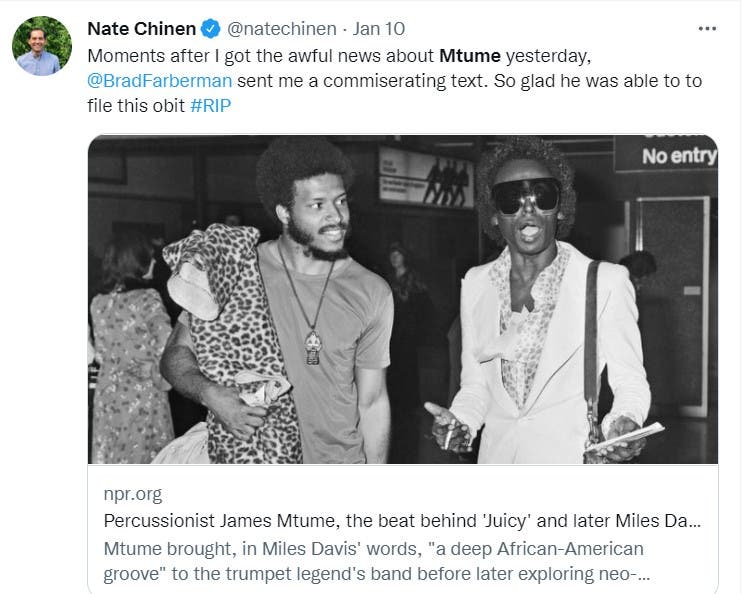Click the 'Mtume brought, in Miles Davis' description

(372, 549)
